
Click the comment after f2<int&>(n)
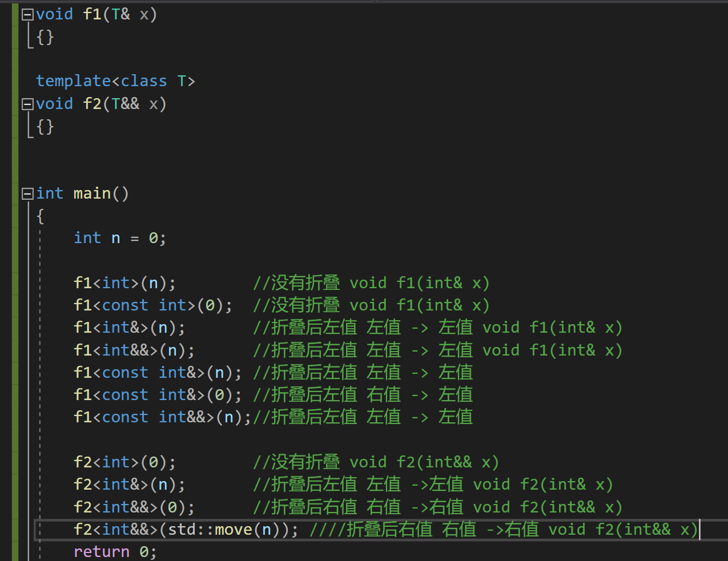[x=433, y=485]
